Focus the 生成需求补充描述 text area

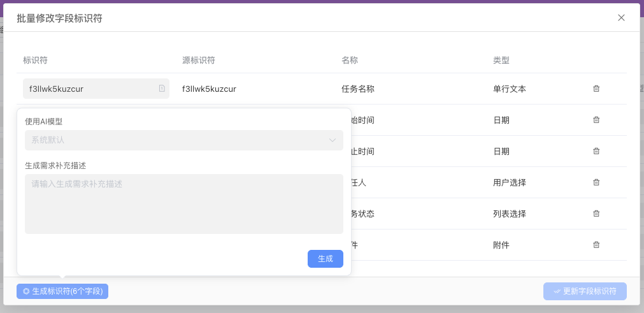pos(183,204)
